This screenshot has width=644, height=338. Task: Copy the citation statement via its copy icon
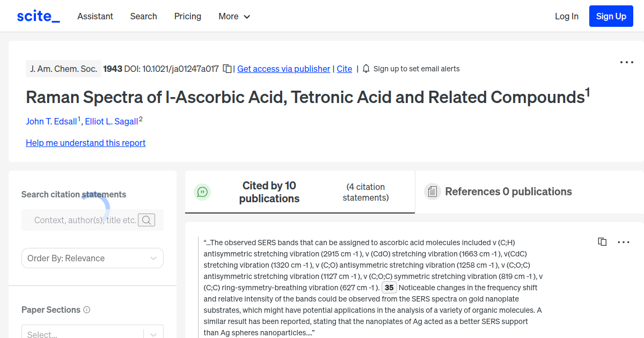click(x=602, y=241)
